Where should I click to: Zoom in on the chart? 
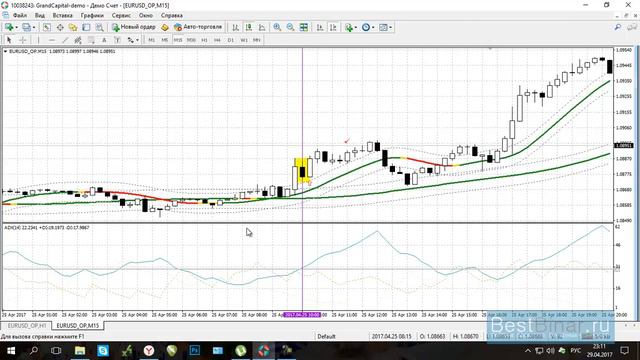coord(277,27)
